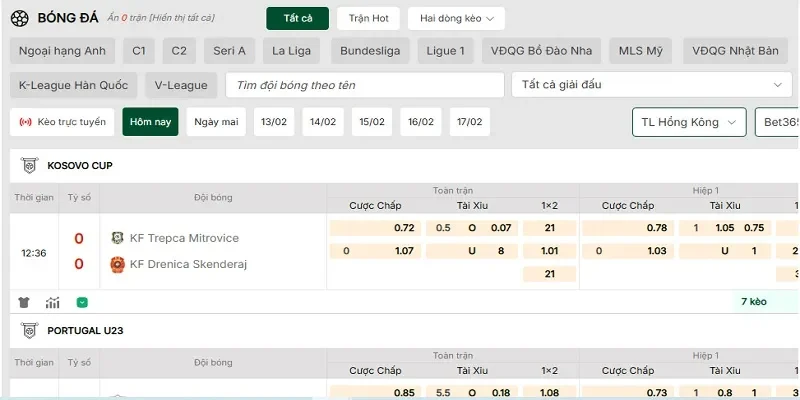The height and width of the screenshot is (400, 800).
Task: Toggle the Ngoại hạng Anh league filter
Action: pos(62,51)
